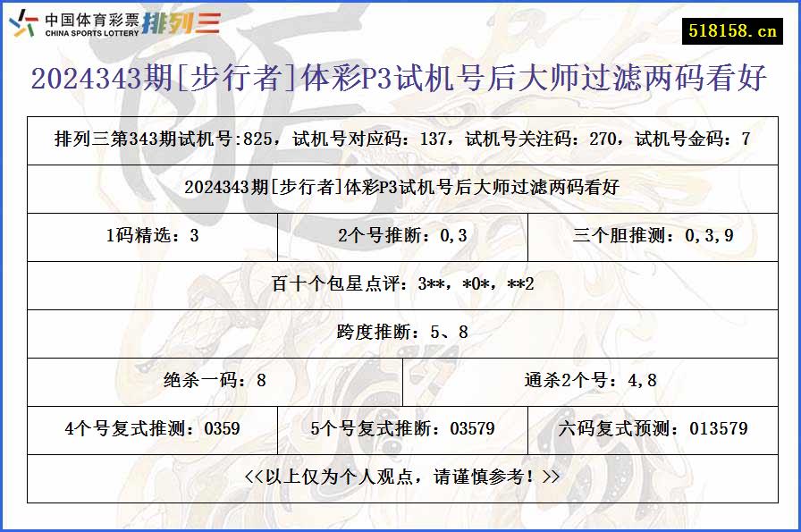Screen dimensions: 801x532
Task: Click the 1码精选：3 cell
Action: 152,237
